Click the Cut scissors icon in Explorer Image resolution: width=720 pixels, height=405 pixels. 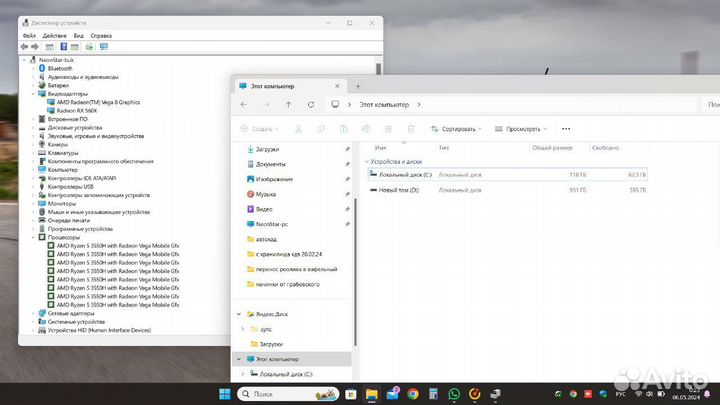point(298,129)
